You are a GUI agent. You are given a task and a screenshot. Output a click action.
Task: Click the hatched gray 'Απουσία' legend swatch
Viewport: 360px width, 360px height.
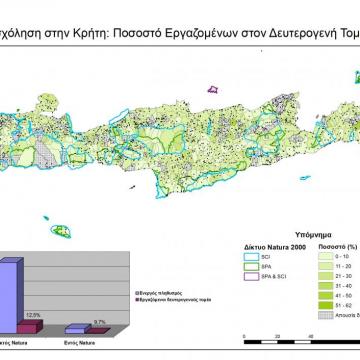[x=326, y=315]
